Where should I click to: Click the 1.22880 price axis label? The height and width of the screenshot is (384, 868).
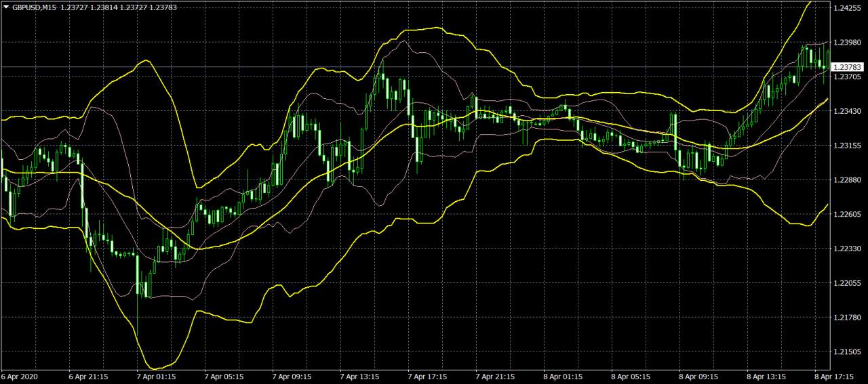(848, 180)
